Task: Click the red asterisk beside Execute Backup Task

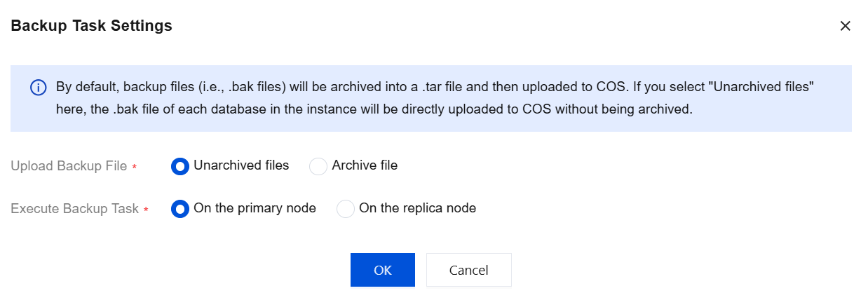Action: pos(146,210)
